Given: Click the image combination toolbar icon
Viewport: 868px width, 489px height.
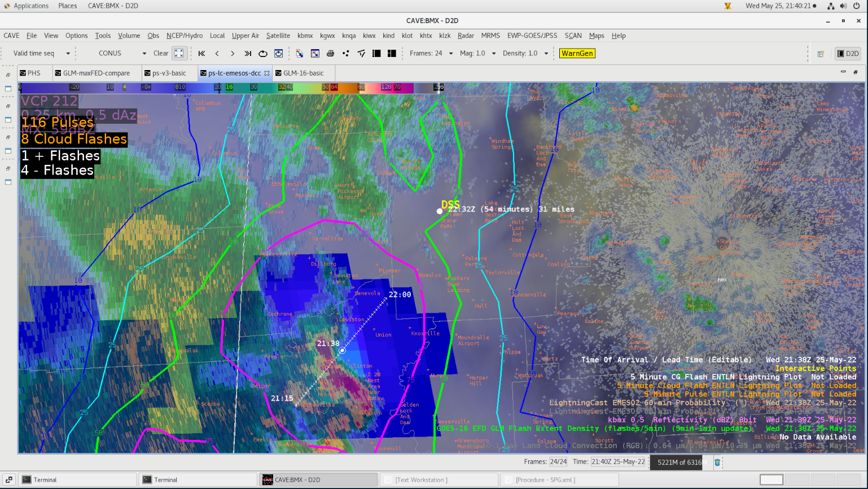Looking at the screenshot, I should [300, 53].
